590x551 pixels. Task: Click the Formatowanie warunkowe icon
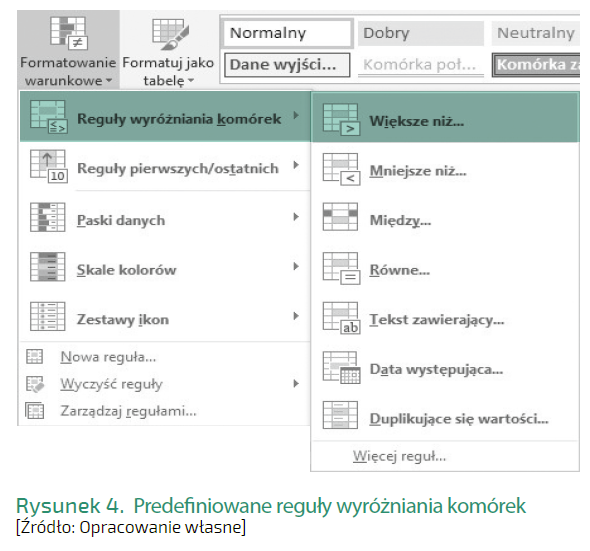tap(69, 33)
